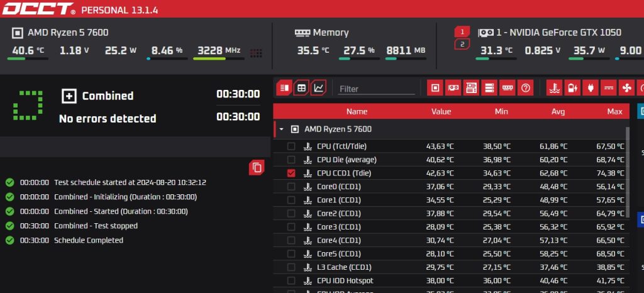Toggle the fan sensor type filter

point(627,88)
